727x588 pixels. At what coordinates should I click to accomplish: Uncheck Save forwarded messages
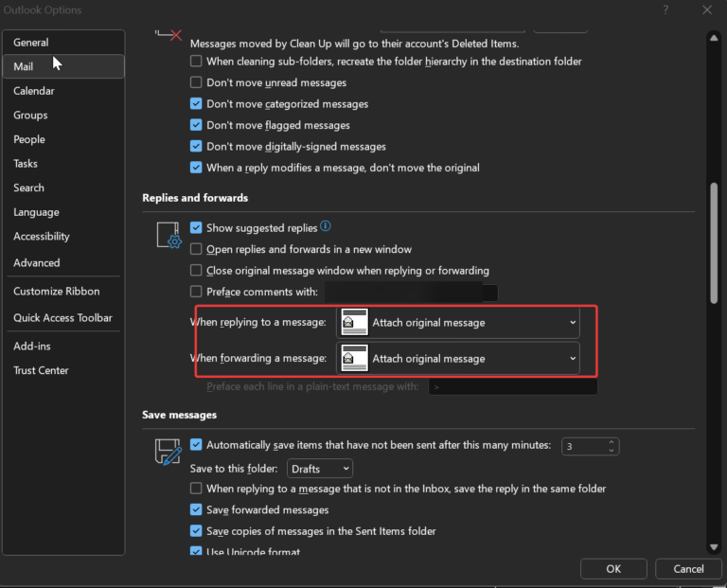[196, 509]
